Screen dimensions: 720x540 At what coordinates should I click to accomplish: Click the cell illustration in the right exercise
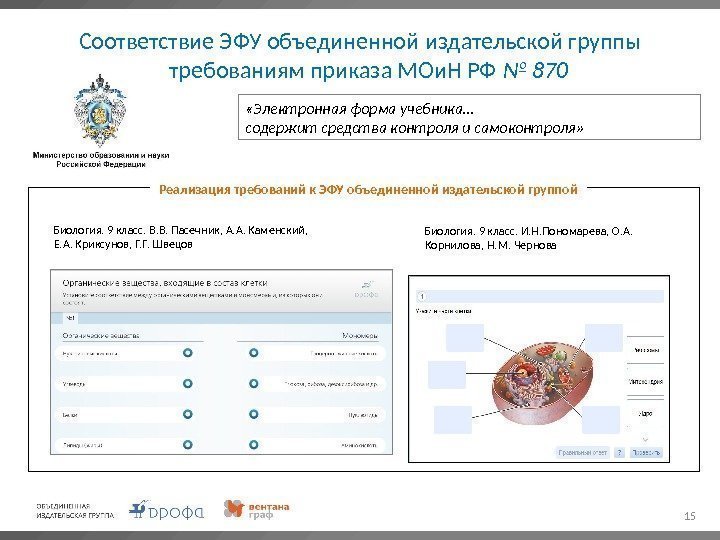click(x=540, y=384)
